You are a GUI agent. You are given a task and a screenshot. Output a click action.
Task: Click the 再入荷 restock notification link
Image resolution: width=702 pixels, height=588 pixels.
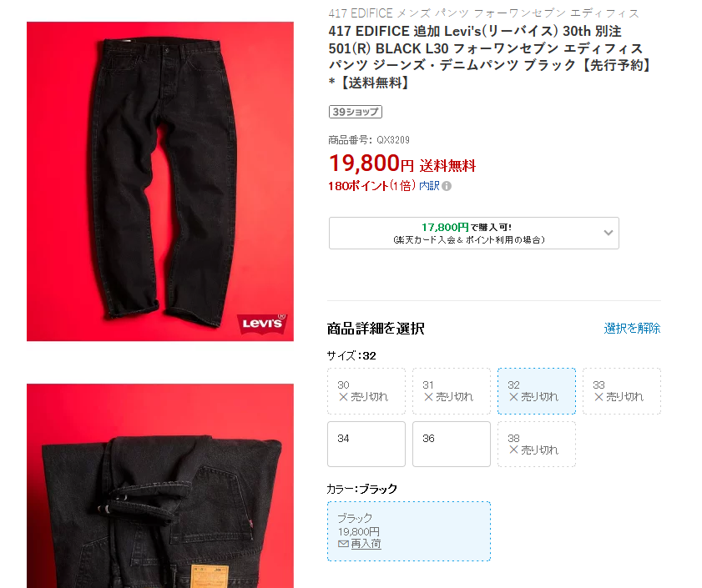pos(366,544)
